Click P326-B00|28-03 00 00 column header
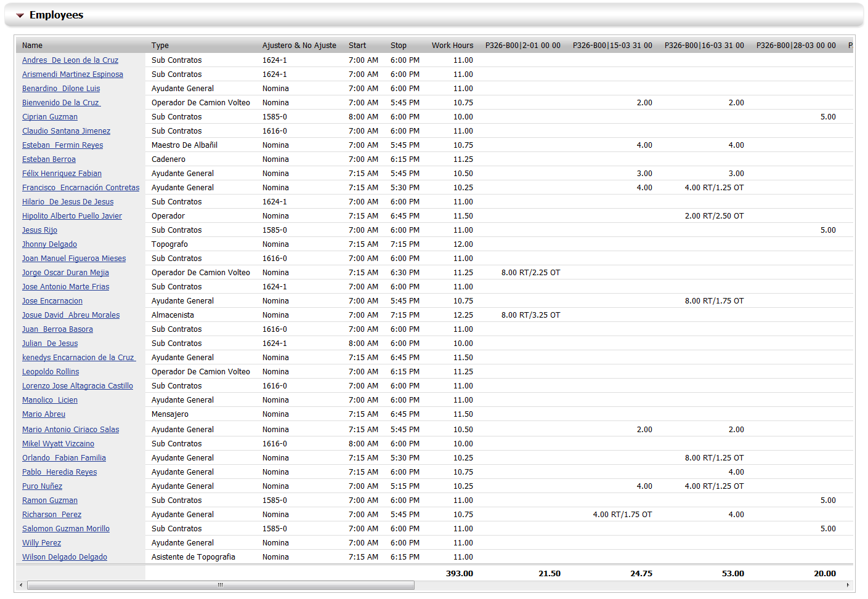868x599 pixels. click(796, 46)
